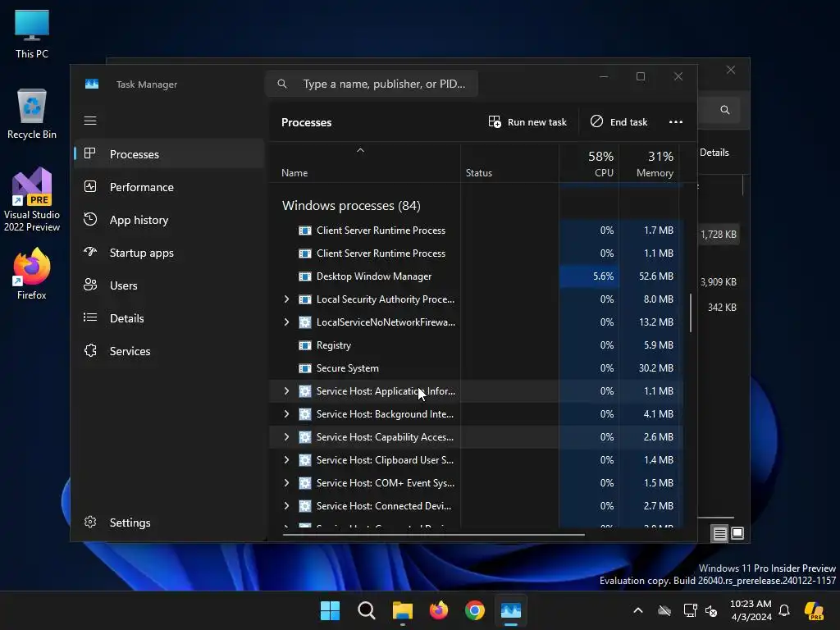Click the search magnifier icon in Task Manager
This screenshot has width=840, height=630.
pyautogui.click(x=282, y=84)
